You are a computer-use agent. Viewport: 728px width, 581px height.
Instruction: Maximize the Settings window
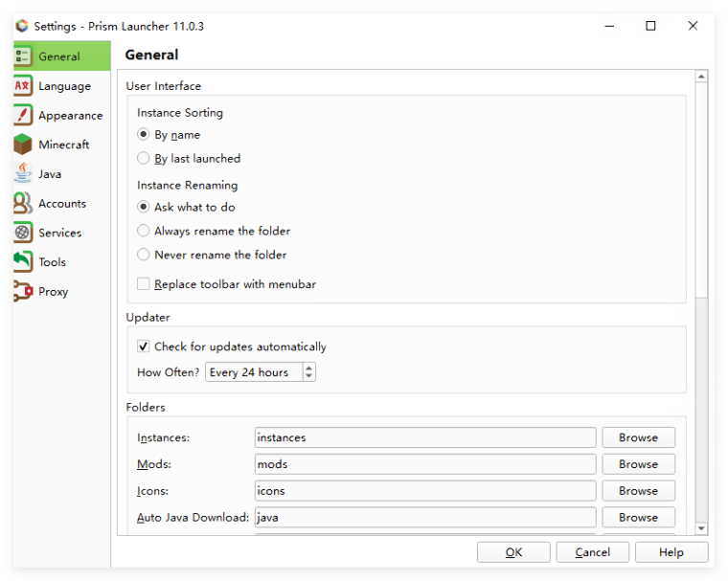click(651, 26)
